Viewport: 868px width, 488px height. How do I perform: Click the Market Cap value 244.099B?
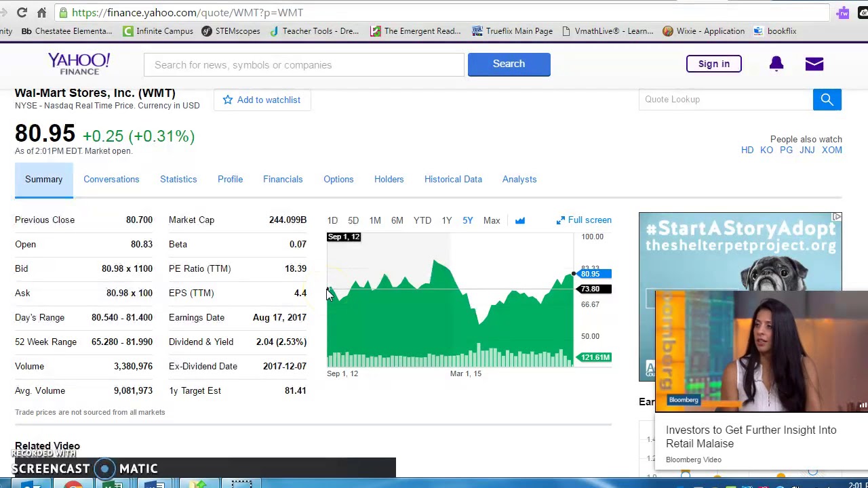point(288,220)
